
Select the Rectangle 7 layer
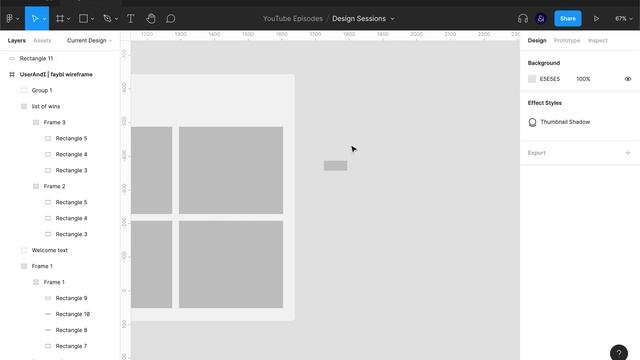(x=71, y=346)
